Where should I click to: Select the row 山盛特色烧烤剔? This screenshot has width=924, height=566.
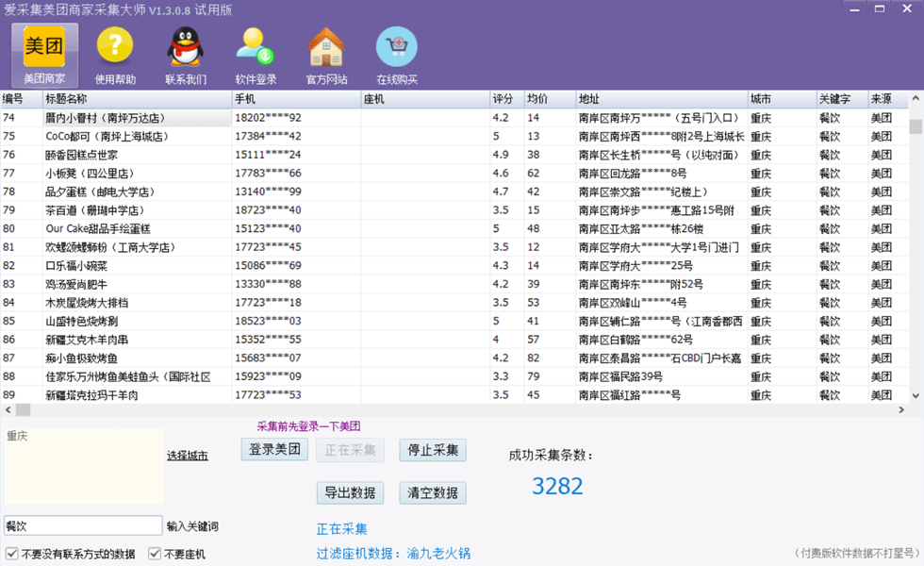(454, 322)
